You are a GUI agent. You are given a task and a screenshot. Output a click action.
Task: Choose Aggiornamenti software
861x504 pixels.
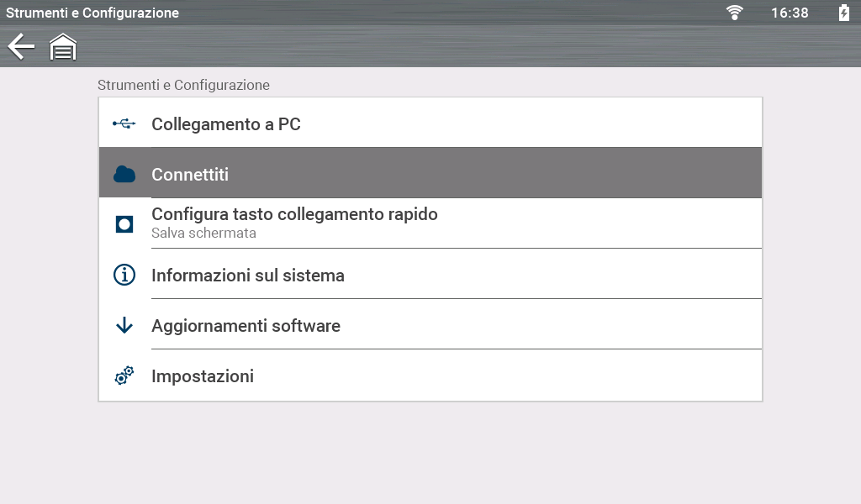point(246,326)
